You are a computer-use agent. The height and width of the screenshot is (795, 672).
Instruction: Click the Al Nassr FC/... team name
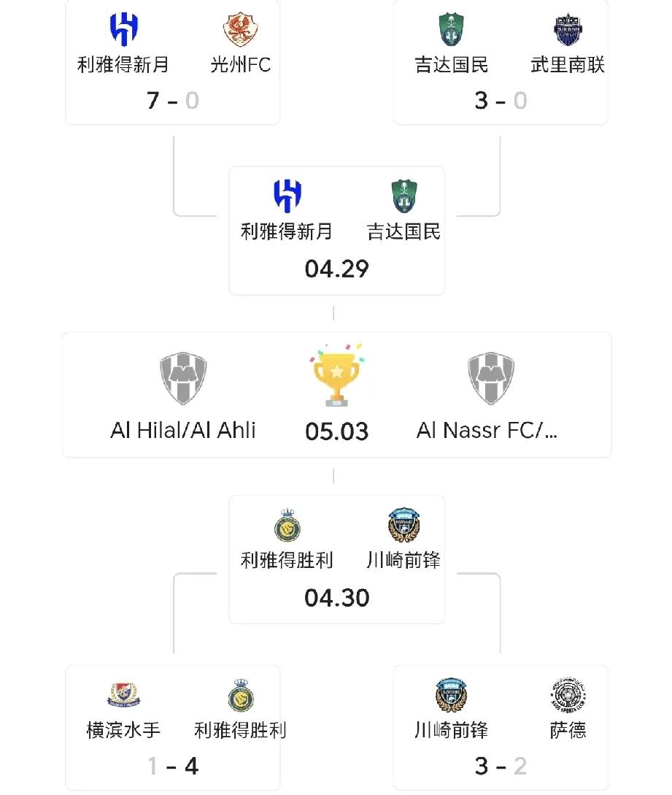coord(487,431)
